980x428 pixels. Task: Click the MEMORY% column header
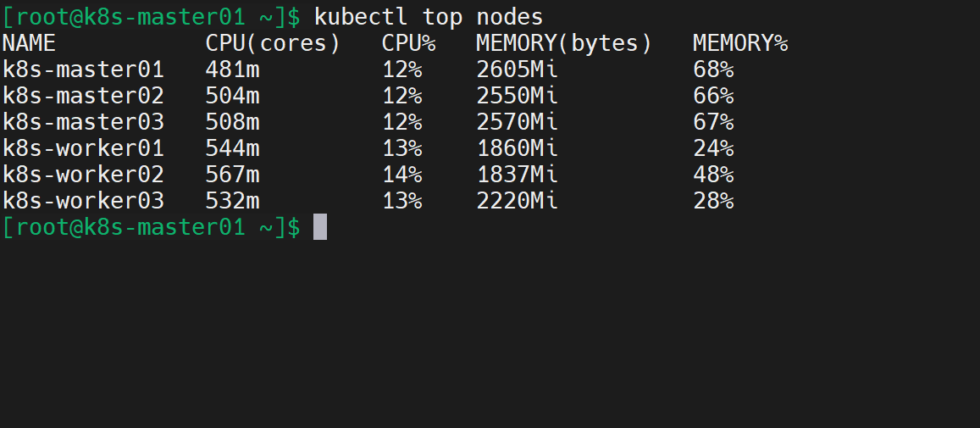739,43
